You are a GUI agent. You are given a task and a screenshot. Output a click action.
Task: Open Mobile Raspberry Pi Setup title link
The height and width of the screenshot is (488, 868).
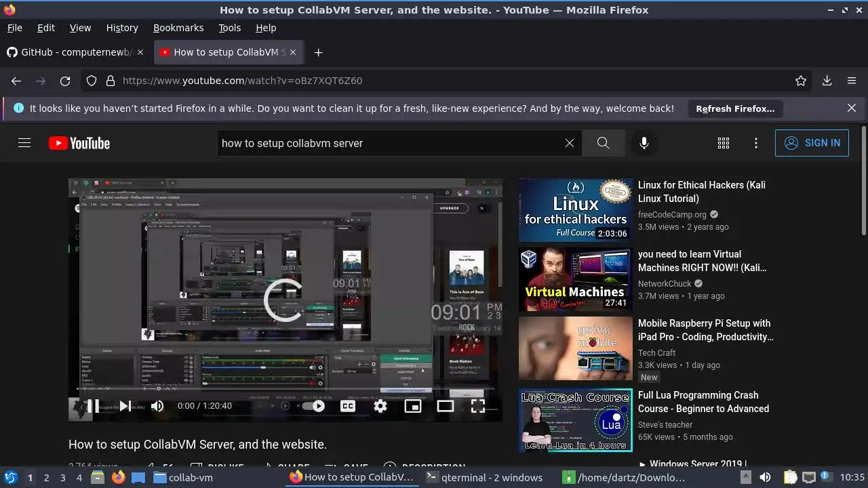tap(706, 330)
